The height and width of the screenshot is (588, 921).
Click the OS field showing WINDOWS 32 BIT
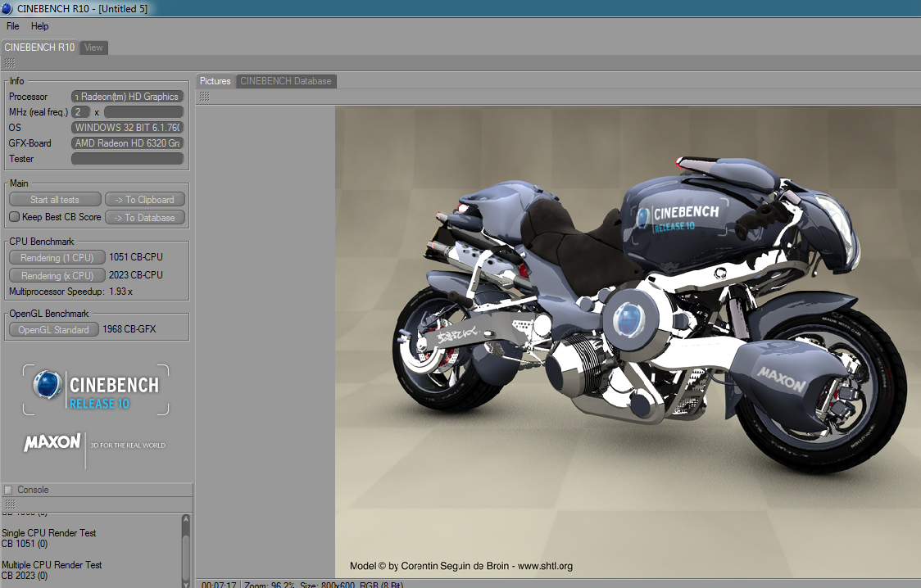[128, 127]
